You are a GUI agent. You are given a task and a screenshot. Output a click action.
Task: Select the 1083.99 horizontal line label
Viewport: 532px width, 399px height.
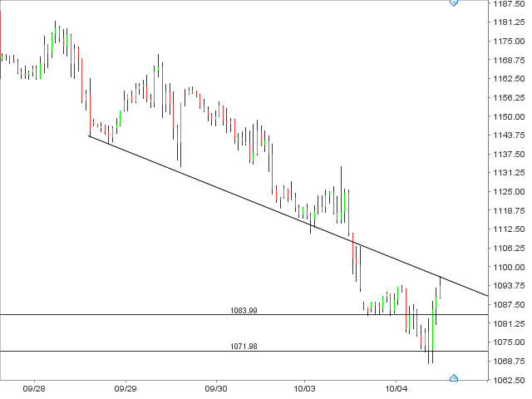tap(244, 310)
